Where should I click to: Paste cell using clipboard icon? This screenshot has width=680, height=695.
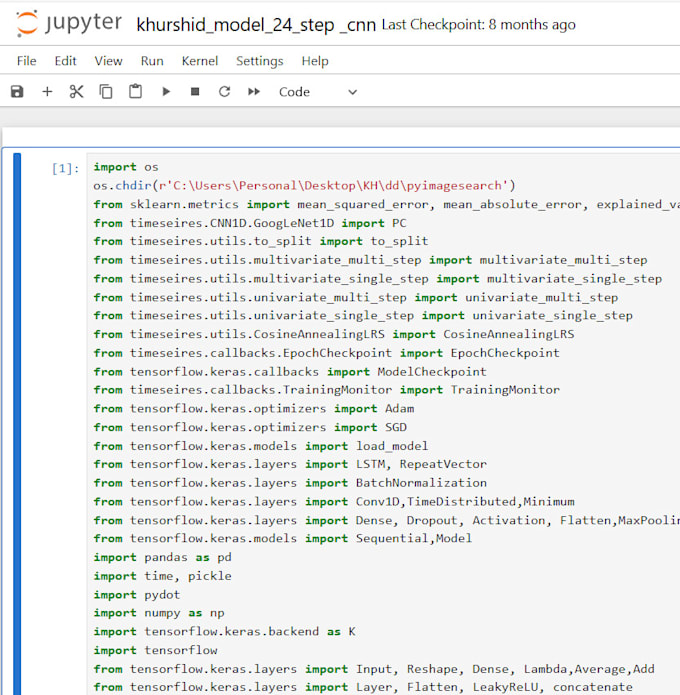click(135, 92)
